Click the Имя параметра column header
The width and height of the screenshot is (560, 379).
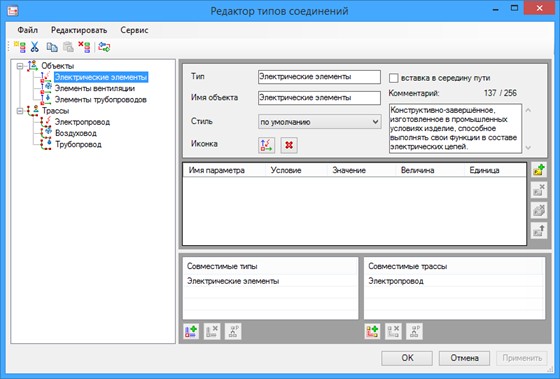[x=224, y=170]
